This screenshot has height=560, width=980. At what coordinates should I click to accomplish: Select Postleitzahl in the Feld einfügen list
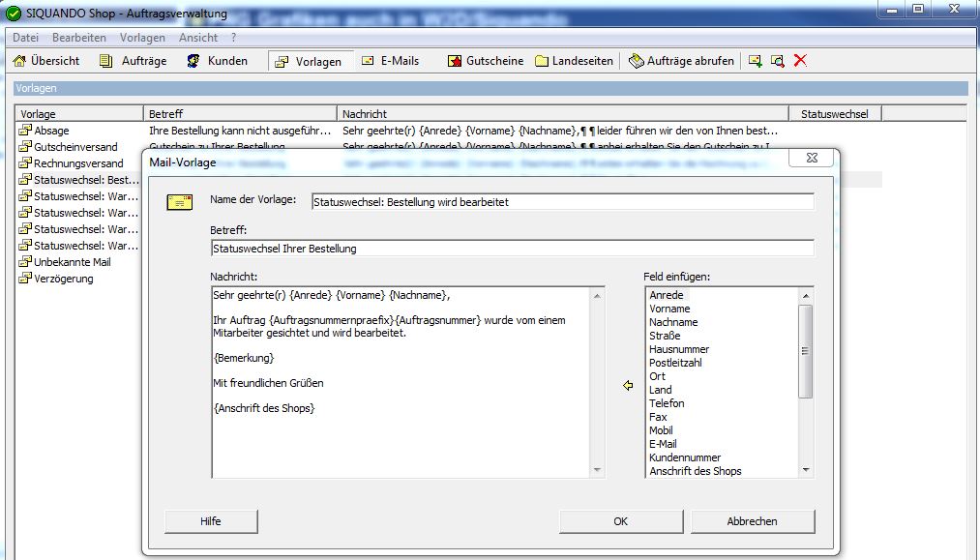pyautogui.click(x=676, y=363)
